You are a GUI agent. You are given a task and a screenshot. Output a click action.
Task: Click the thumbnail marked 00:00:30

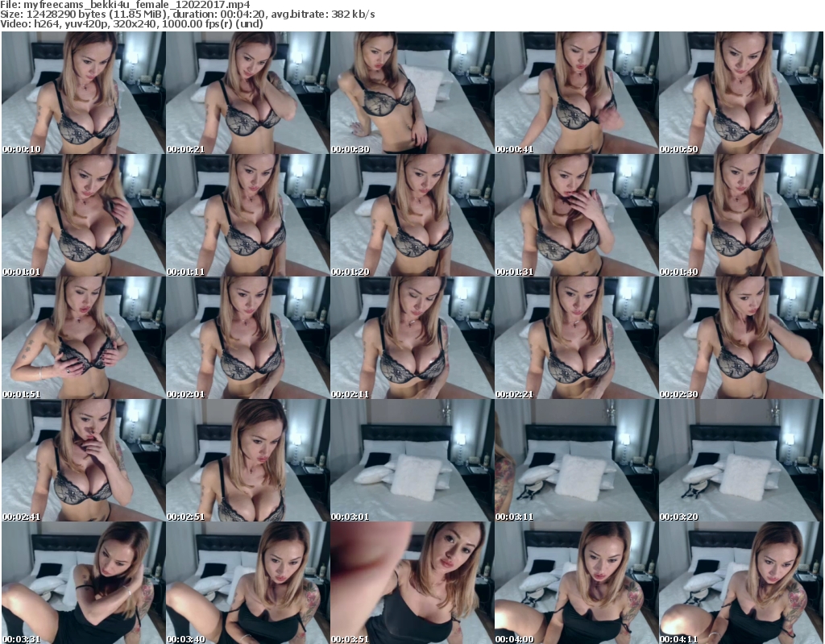coord(412,92)
